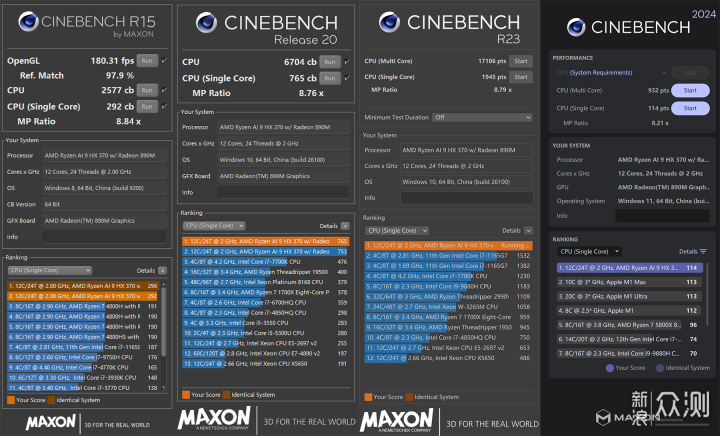Click the Details arrow icon in Release 20 ranking
This screenshot has width=720, height=436.
point(345,226)
